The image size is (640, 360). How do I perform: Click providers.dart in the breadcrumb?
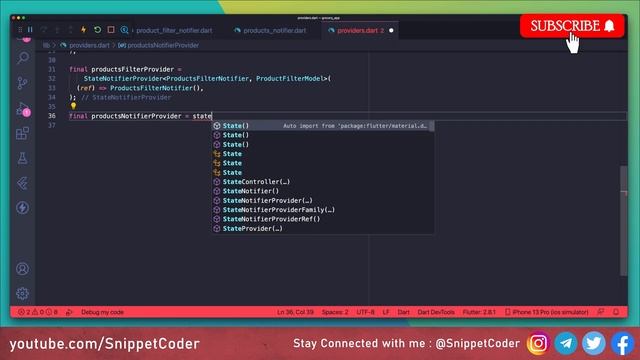[x=89, y=45]
